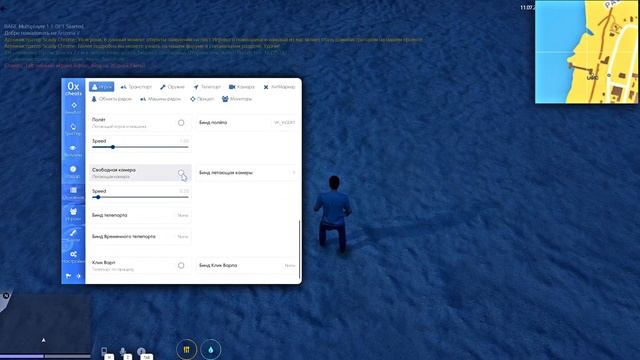Click the sun icon at the sidebar bottom
Viewport: 640px width, 360px height.
click(78, 276)
